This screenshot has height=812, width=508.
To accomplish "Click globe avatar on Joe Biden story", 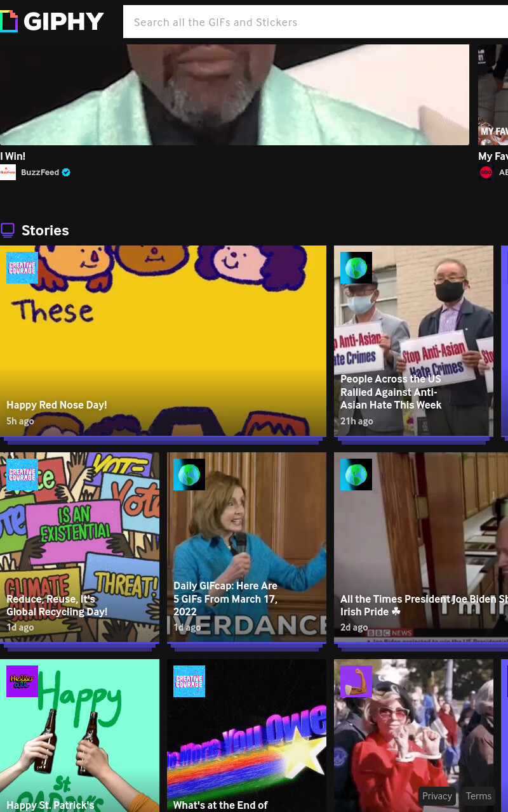I will click(356, 475).
